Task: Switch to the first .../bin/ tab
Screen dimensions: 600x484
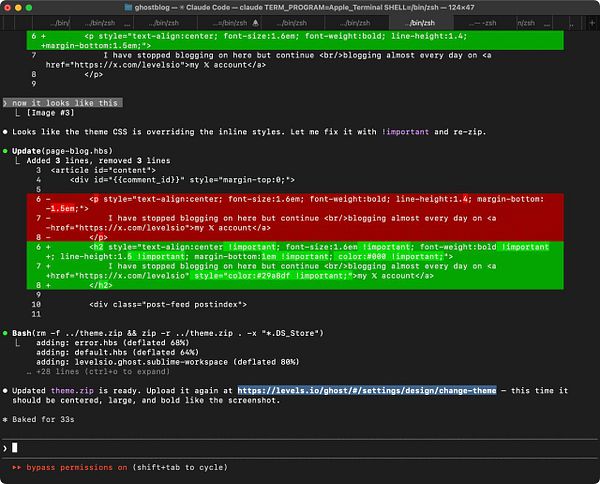Action: click(59, 23)
